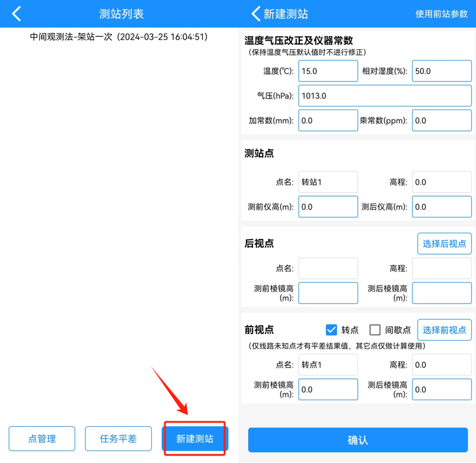The height and width of the screenshot is (463, 476).
Task: Select the 乘常数(ppm) input field
Action: (441, 121)
